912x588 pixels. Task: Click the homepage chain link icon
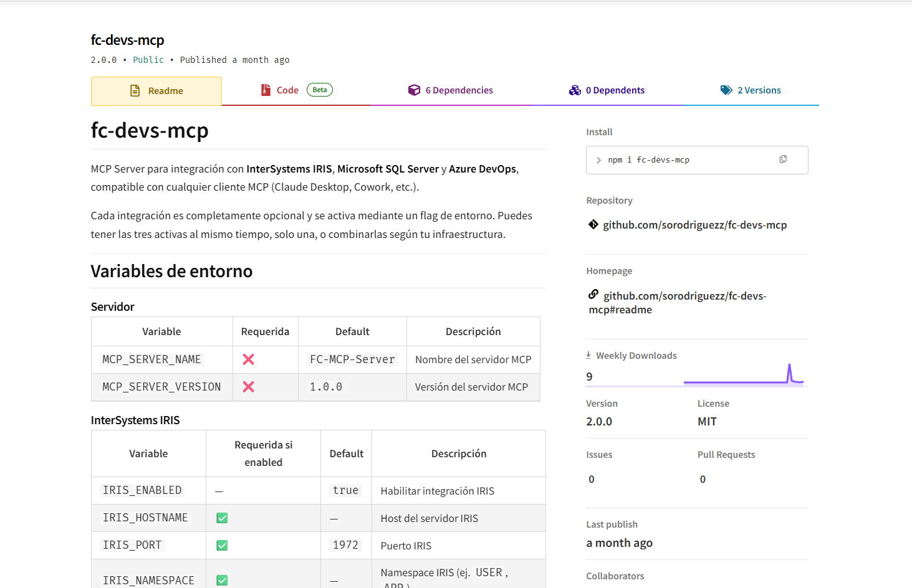pos(593,294)
